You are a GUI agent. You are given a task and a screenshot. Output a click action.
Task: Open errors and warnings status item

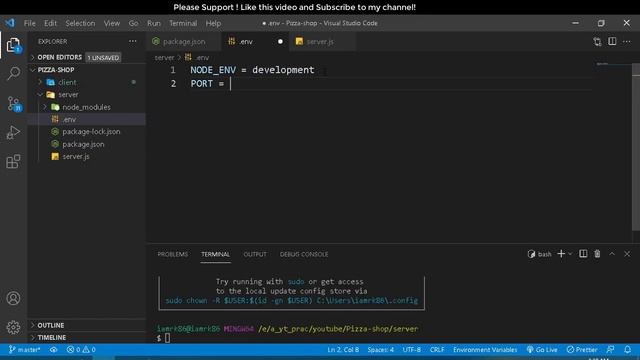(81, 349)
